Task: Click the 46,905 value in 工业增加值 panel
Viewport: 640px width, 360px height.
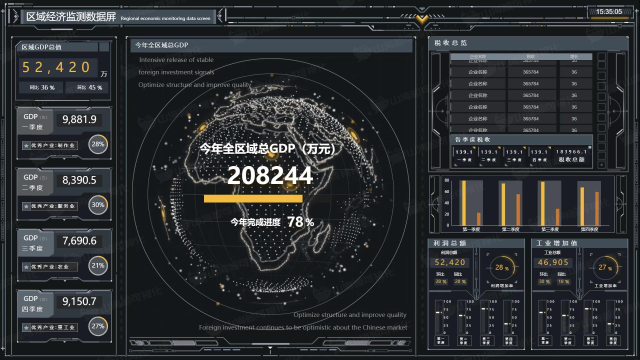Action: tap(553, 262)
